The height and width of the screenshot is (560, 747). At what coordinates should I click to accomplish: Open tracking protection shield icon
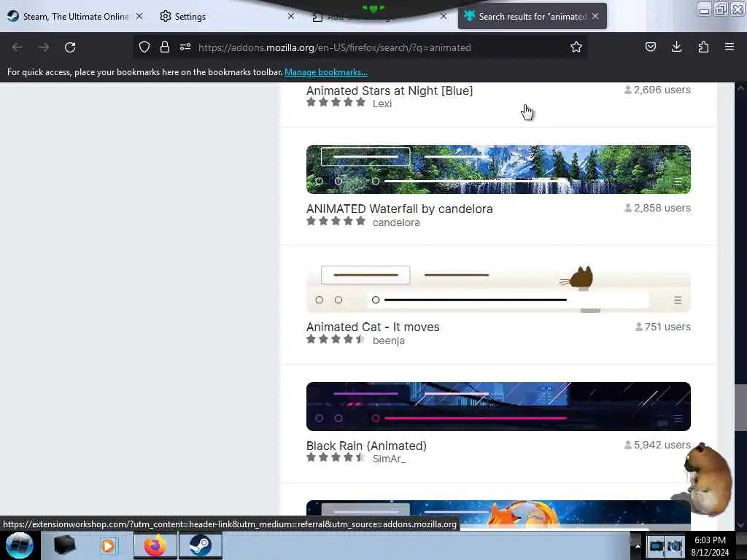pos(144,47)
